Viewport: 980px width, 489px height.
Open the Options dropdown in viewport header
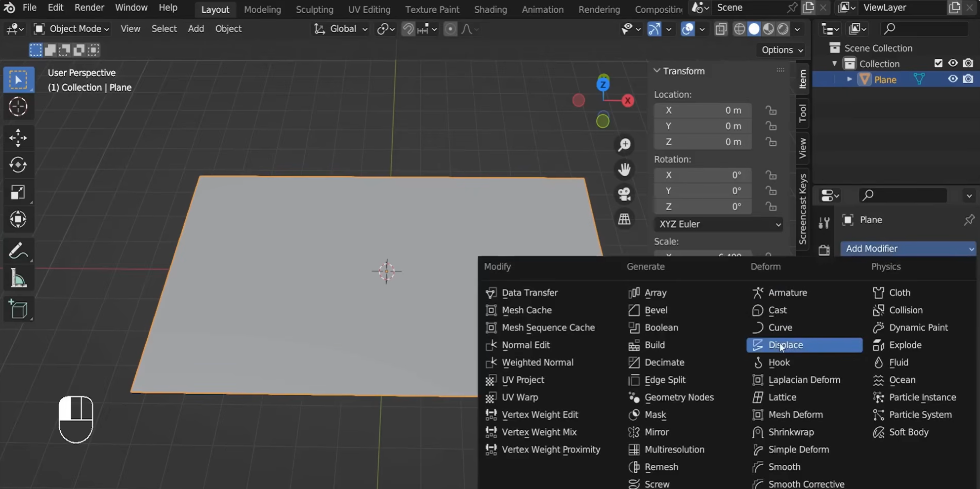[x=782, y=50]
